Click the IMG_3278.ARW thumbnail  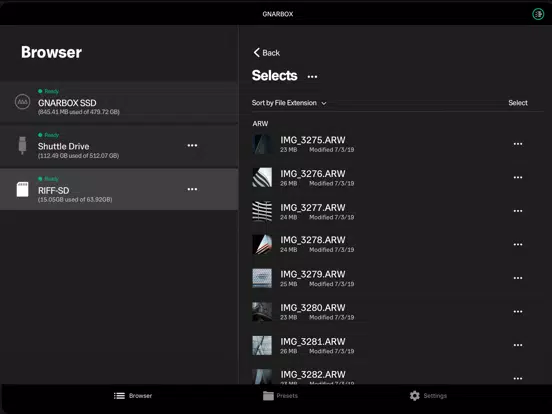tap(262, 244)
